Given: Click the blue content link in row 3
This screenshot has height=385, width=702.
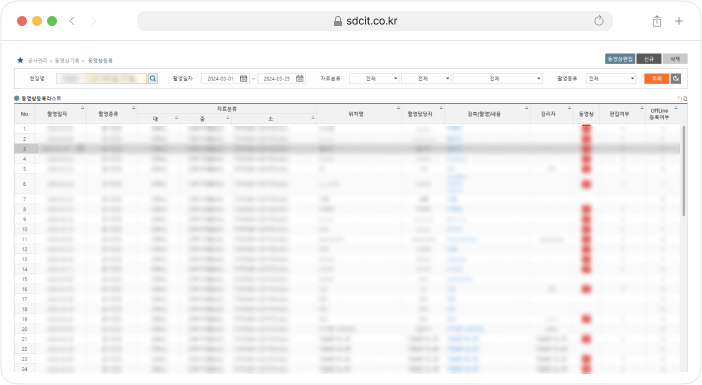Looking at the screenshot, I should [x=454, y=149].
